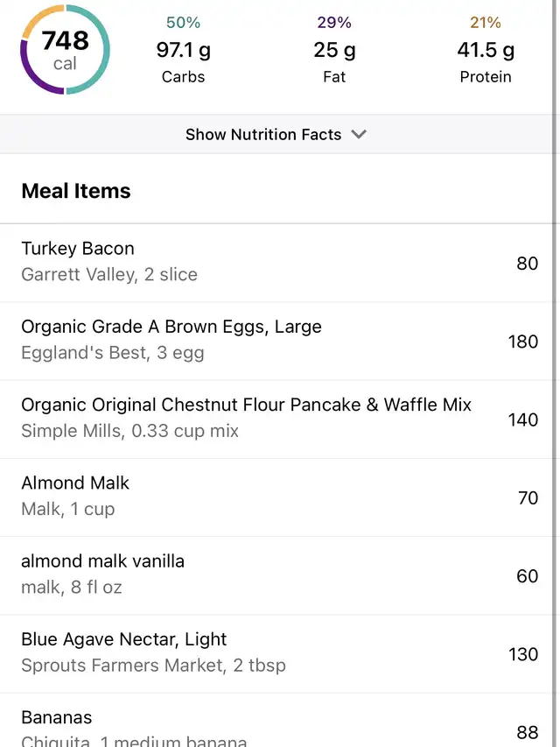Viewport: 560px width, 747px height.
Task: Click the 29% fat percentage label
Action: (x=334, y=23)
